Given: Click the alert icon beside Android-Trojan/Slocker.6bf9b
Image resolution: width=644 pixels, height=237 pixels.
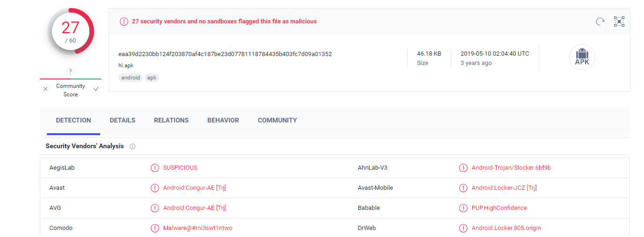Looking at the screenshot, I should tap(463, 168).
